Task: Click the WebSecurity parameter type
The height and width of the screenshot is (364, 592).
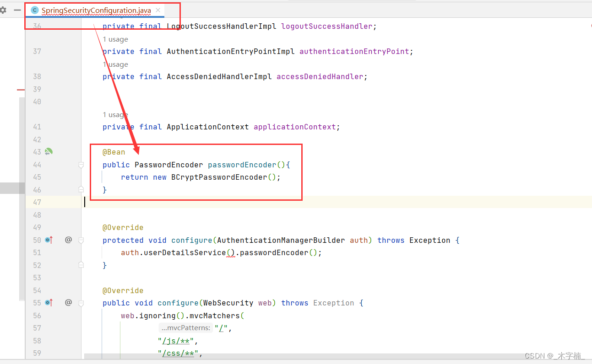Action: pos(228,303)
